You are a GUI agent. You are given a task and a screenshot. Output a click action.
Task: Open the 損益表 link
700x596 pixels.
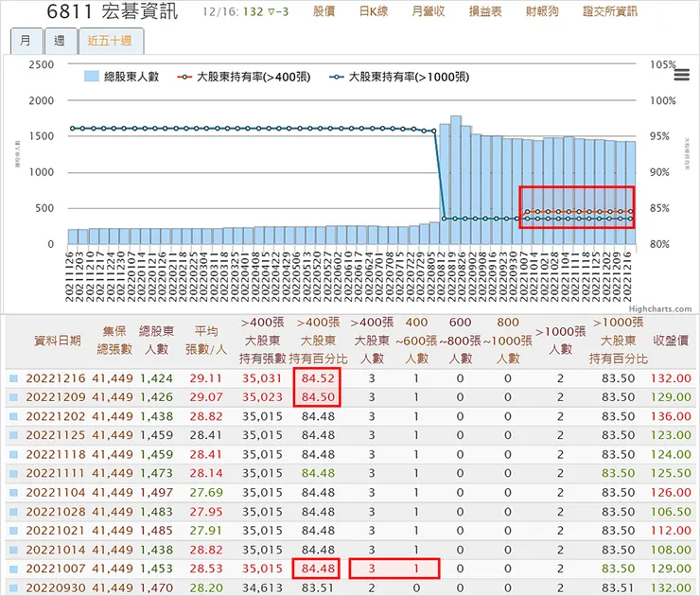[x=485, y=11]
